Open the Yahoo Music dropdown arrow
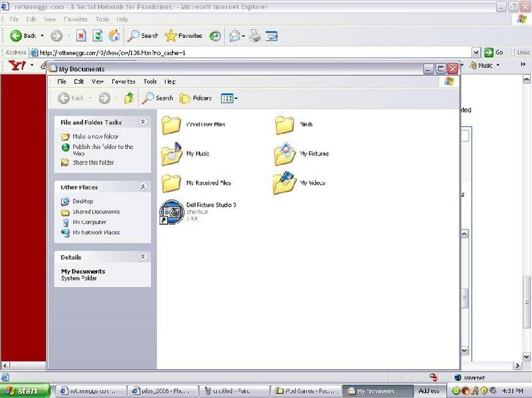The width and height of the screenshot is (532, 398). point(497,65)
